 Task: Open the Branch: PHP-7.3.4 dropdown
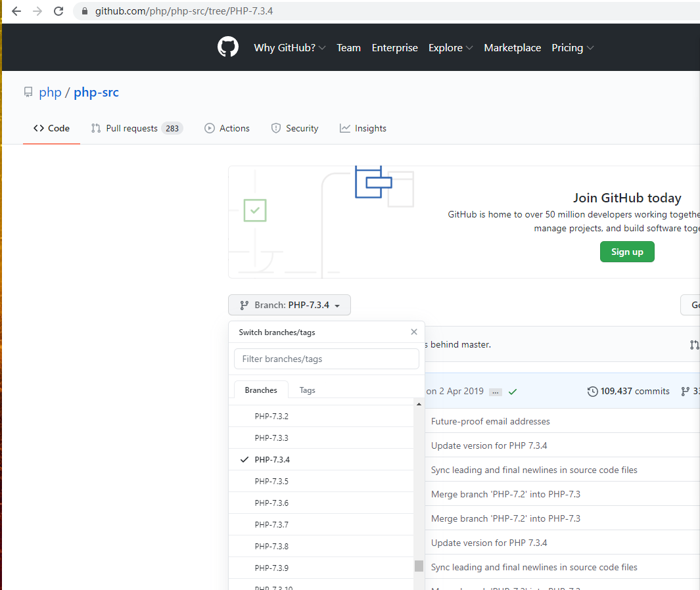click(x=289, y=305)
